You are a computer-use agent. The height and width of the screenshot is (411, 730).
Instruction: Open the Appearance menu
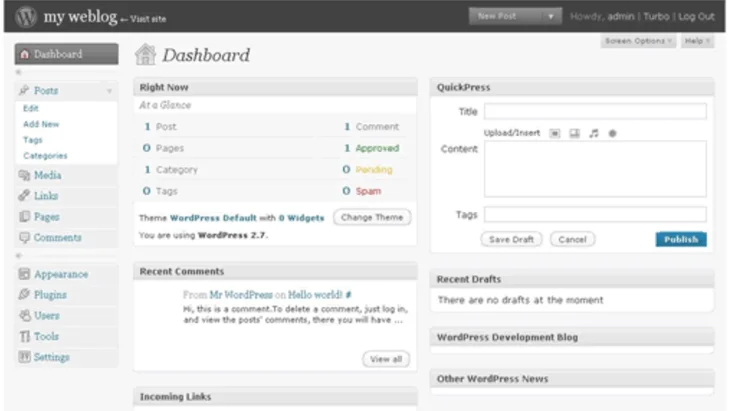click(x=67, y=274)
